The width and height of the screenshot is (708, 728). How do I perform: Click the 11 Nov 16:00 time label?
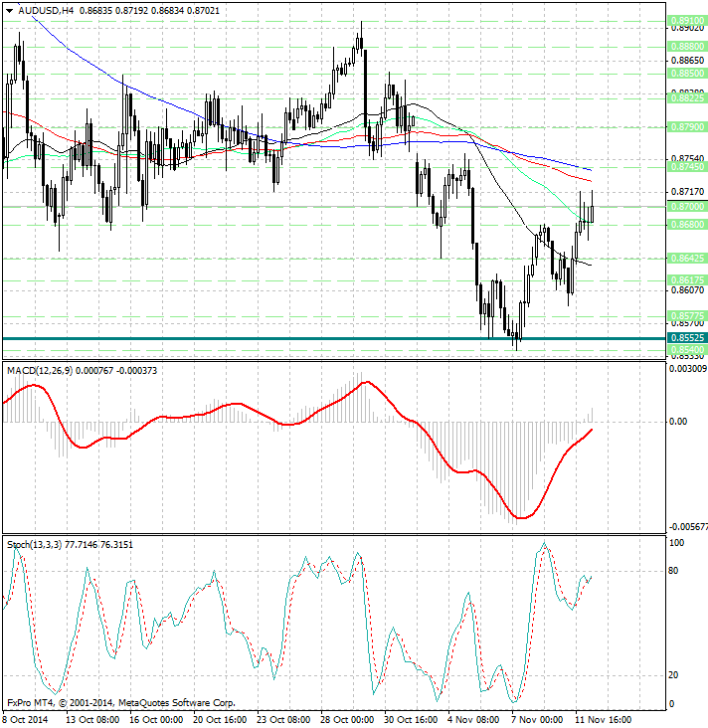point(603,720)
